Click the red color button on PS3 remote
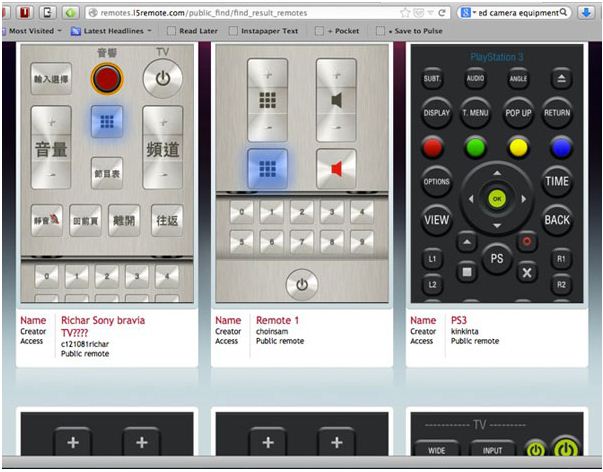Viewport: 603px width, 472px height. tap(432, 147)
